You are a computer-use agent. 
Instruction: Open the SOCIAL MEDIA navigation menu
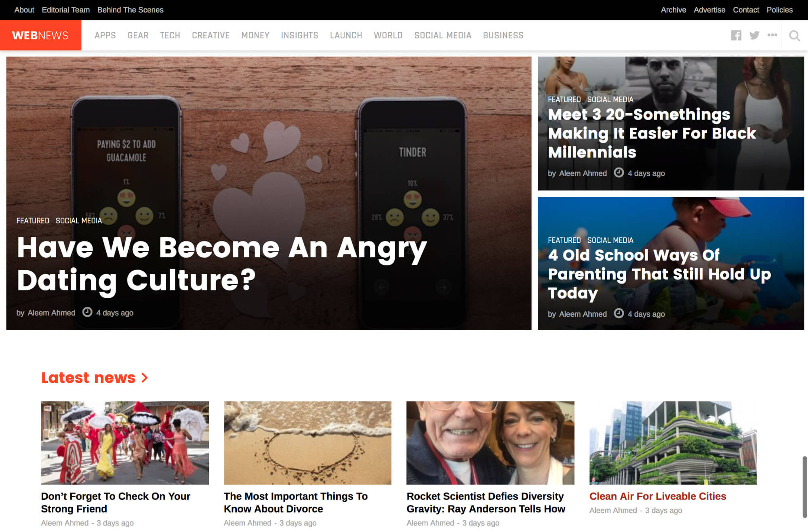click(443, 36)
